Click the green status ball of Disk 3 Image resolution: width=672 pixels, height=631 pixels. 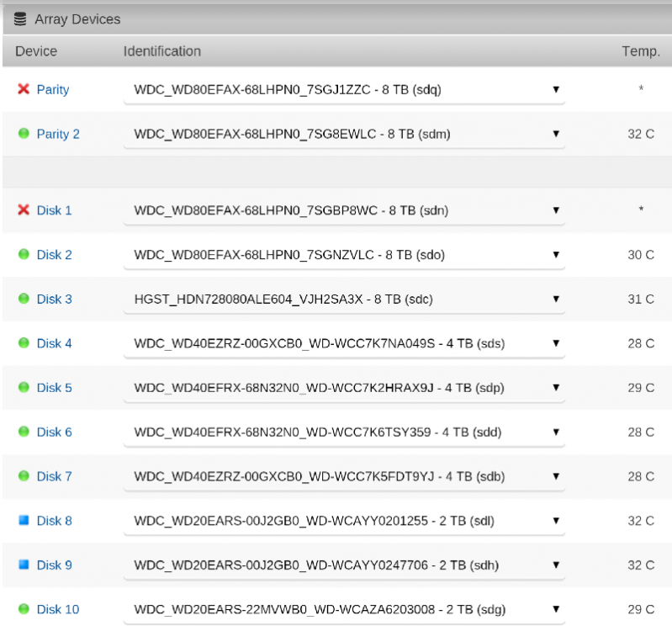coord(24,299)
